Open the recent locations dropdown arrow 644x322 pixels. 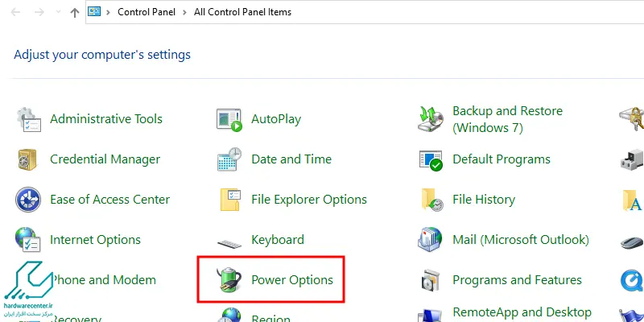click(58, 12)
